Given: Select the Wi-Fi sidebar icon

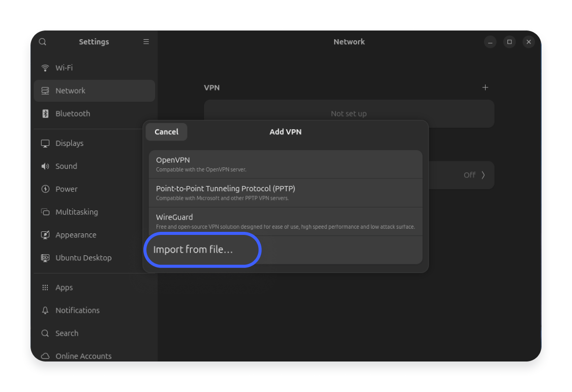Looking at the screenshot, I should click(x=45, y=68).
